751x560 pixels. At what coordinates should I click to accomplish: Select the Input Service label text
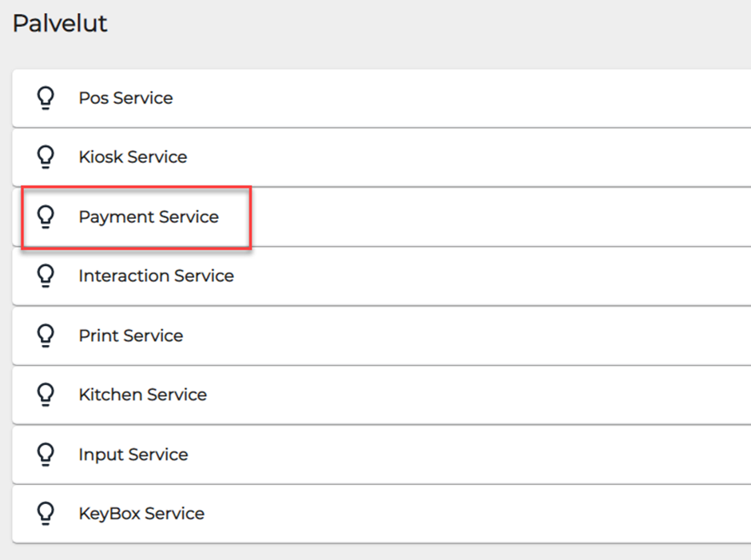(133, 455)
